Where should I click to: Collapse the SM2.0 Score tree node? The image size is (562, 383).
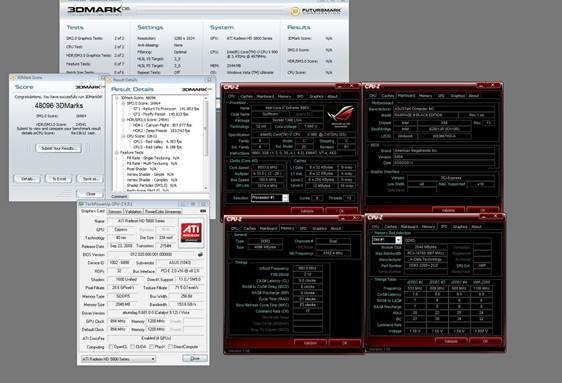pyautogui.click(x=123, y=103)
